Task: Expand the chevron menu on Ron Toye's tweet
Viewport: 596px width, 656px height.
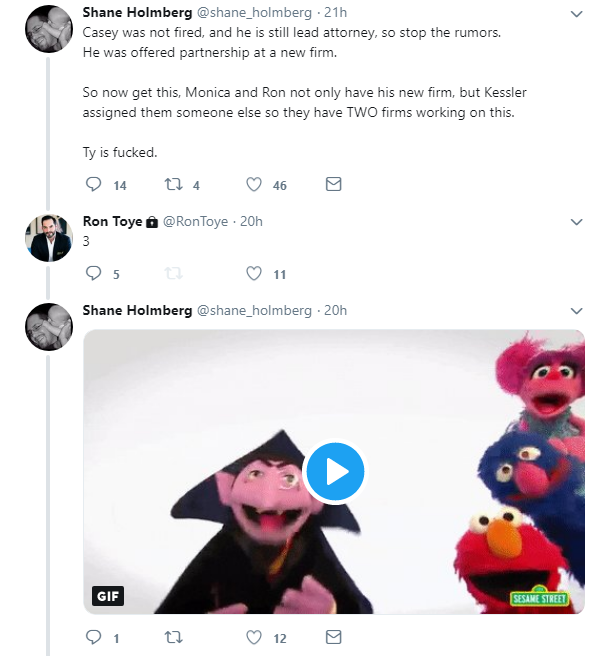Action: pyautogui.click(x=576, y=222)
